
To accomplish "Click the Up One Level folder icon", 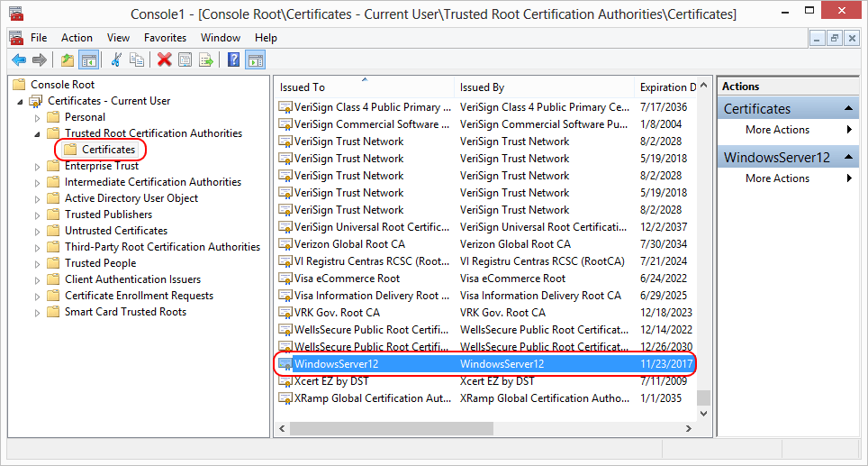I will click(67, 60).
